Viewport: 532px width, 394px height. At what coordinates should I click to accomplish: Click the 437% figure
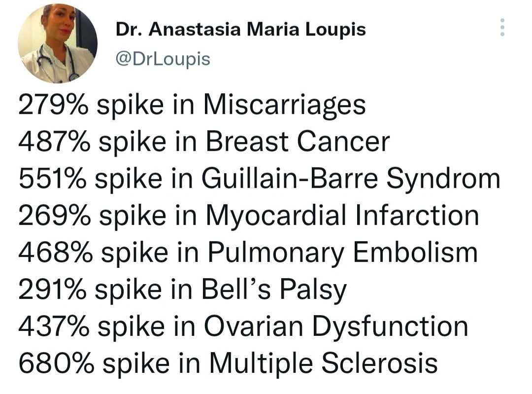54,326
